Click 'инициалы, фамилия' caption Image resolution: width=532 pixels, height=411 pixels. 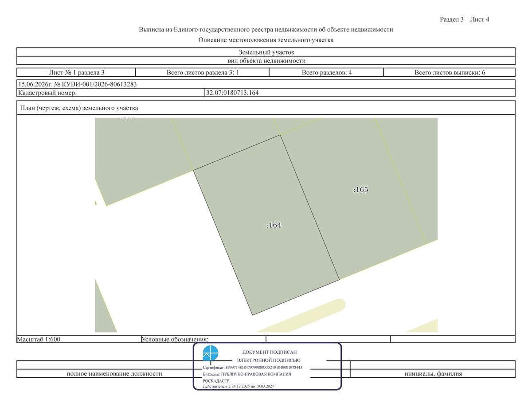433,374
